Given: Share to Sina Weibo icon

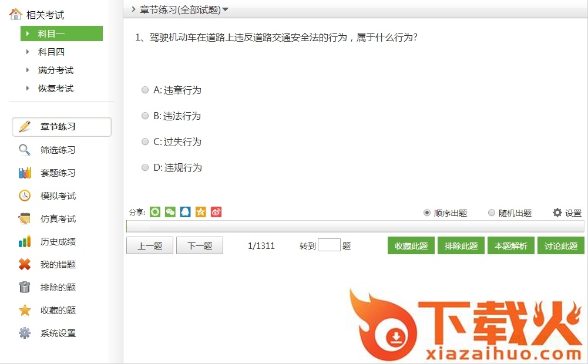Looking at the screenshot, I should click(216, 212).
